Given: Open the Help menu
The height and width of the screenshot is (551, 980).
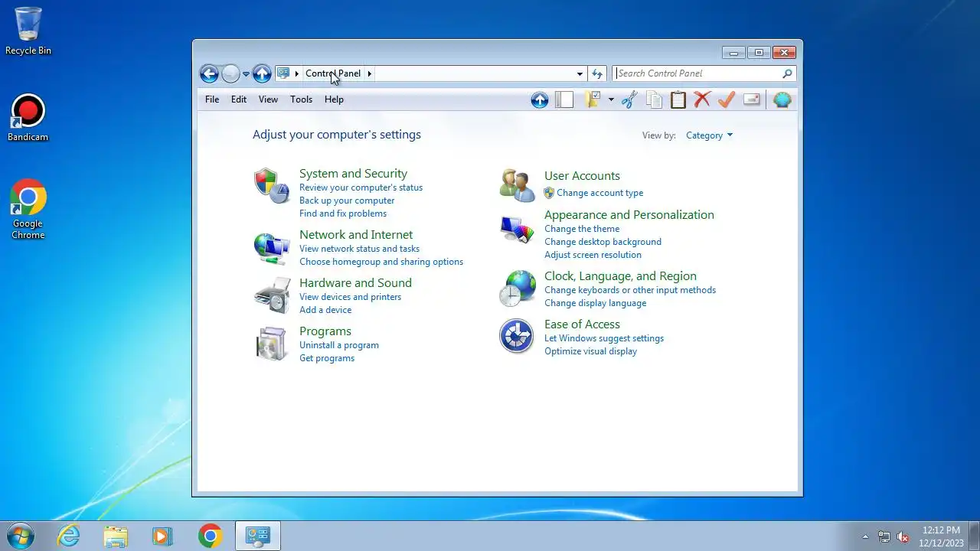Looking at the screenshot, I should [x=334, y=99].
